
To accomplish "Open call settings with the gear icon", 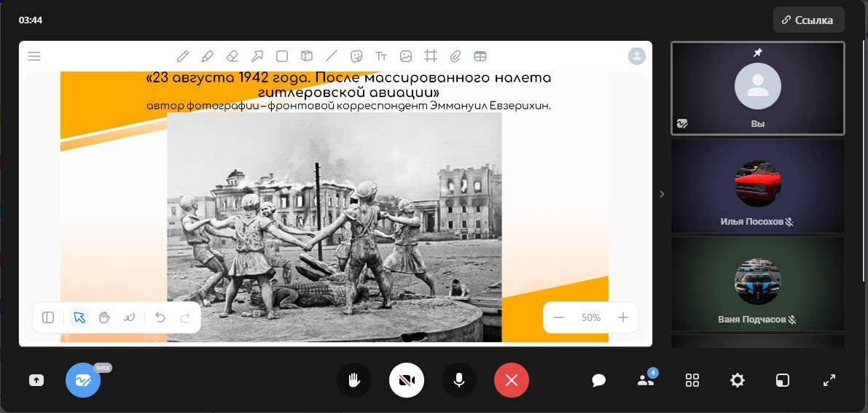I will [738, 380].
